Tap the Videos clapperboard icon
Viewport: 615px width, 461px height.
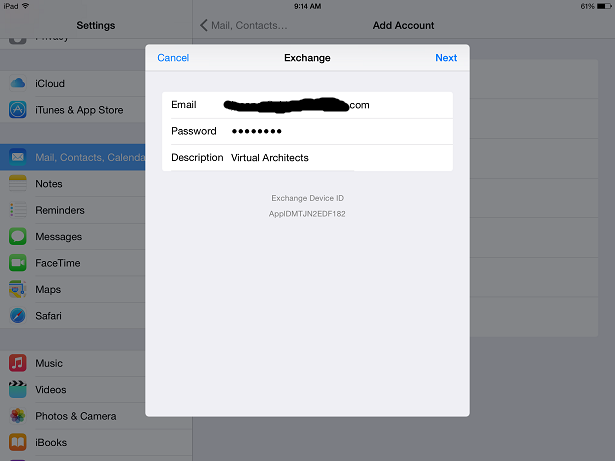click(x=18, y=389)
